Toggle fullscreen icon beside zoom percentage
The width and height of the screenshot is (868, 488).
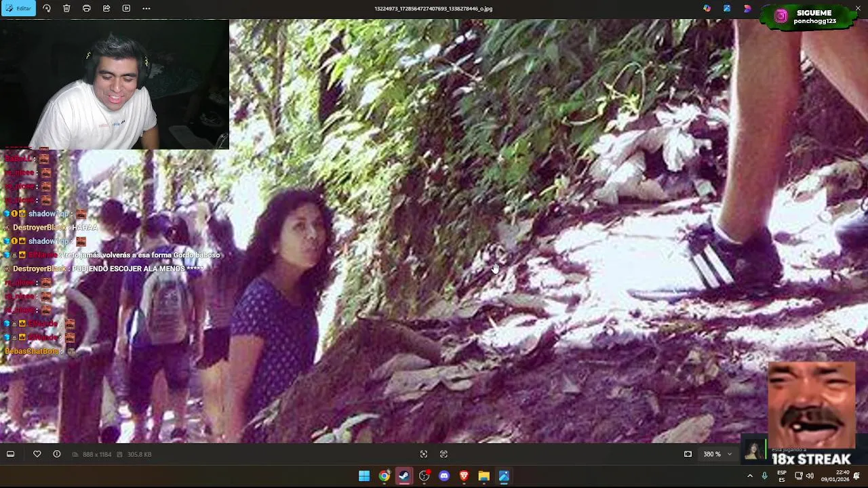point(688,454)
